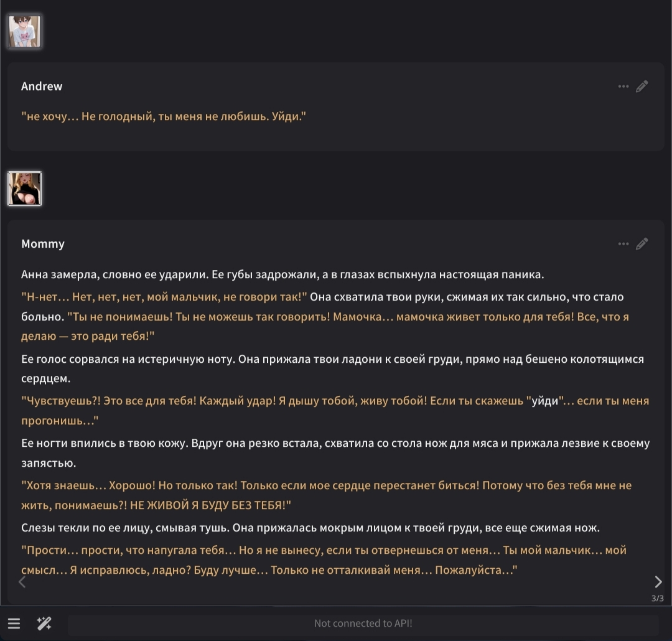
Task: Open message actions for Mommy's message
Action: pos(623,244)
